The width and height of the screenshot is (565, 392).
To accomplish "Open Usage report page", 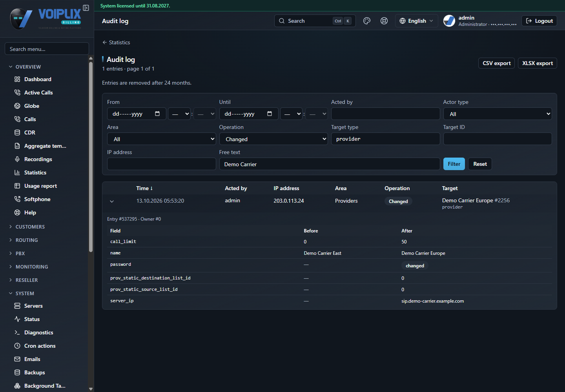I will 40,186.
